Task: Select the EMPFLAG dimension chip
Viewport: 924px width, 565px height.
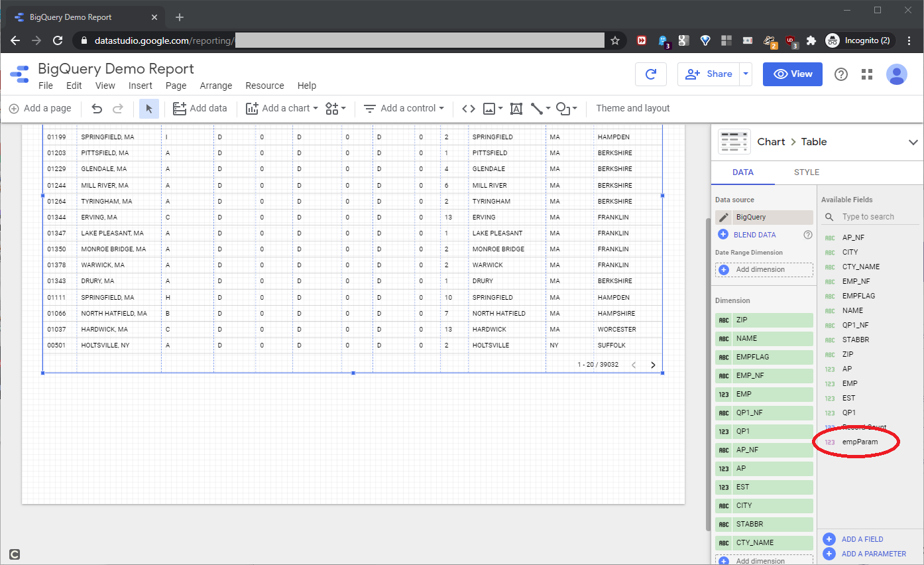Action: [x=764, y=357]
